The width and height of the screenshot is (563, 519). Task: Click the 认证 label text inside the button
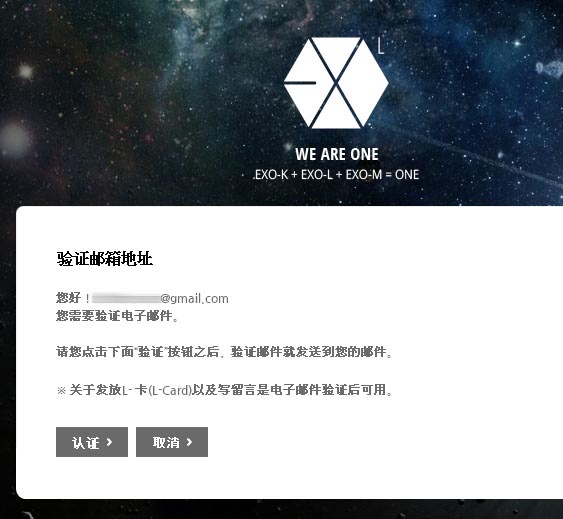pyautogui.click(x=86, y=442)
